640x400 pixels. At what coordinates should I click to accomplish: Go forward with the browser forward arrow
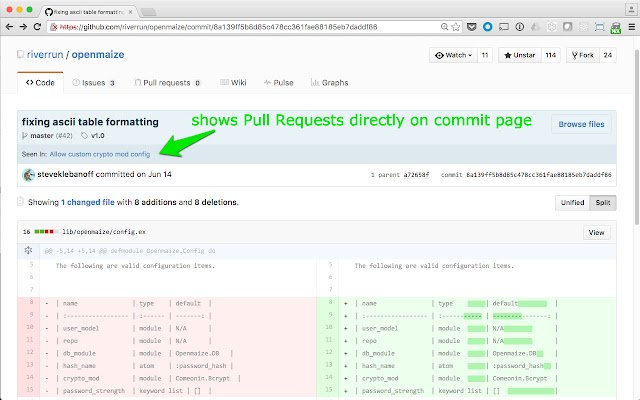click(x=23, y=27)
